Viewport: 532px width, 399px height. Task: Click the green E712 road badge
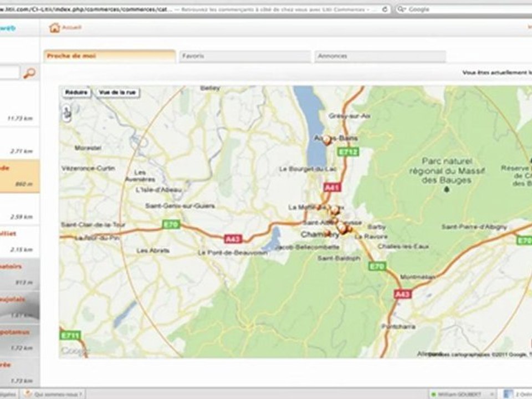pos(348,152)
